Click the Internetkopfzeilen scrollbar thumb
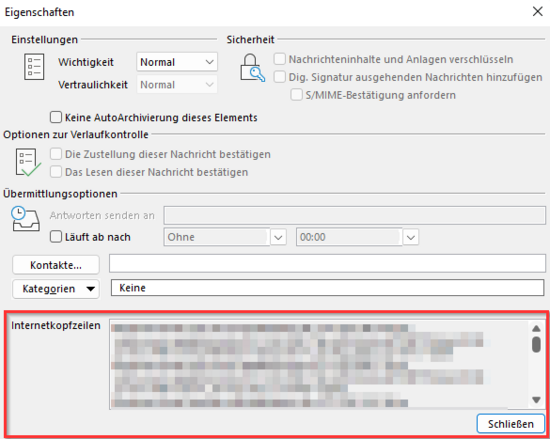Screen dimensions: 550x439 point(536,344)
